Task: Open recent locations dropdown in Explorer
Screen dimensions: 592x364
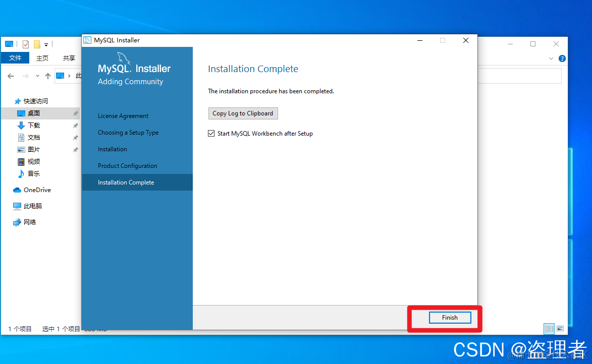Action: tap(37, 76)
